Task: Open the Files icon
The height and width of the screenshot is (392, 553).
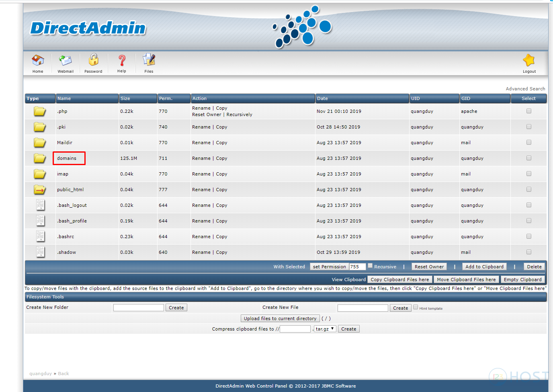Action: pos(149,60)
